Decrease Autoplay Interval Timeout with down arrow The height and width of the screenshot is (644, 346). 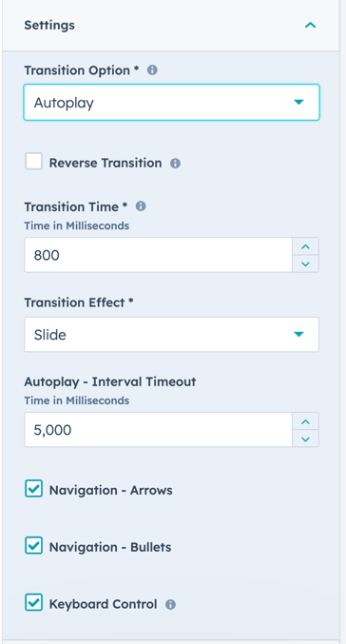tap(305, 439)
